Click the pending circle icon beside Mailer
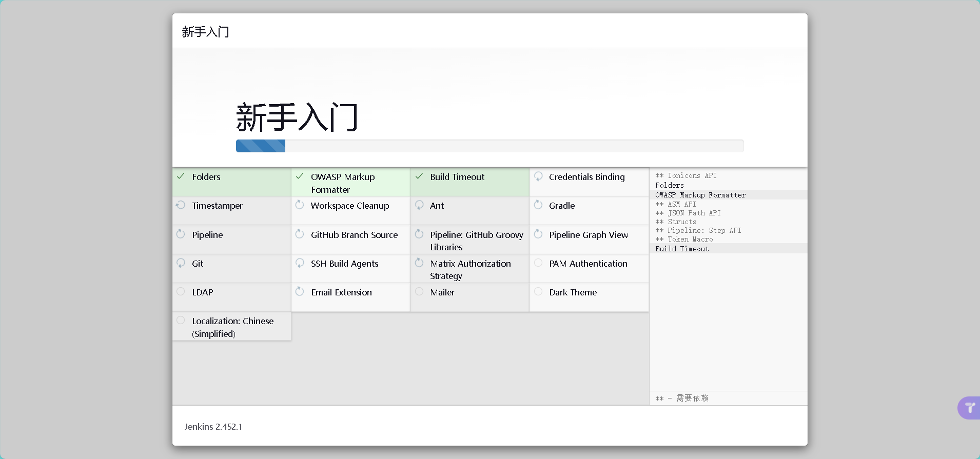Image resolution: width=980 pixels, height=459 pixels. click(x=419, y=292)
